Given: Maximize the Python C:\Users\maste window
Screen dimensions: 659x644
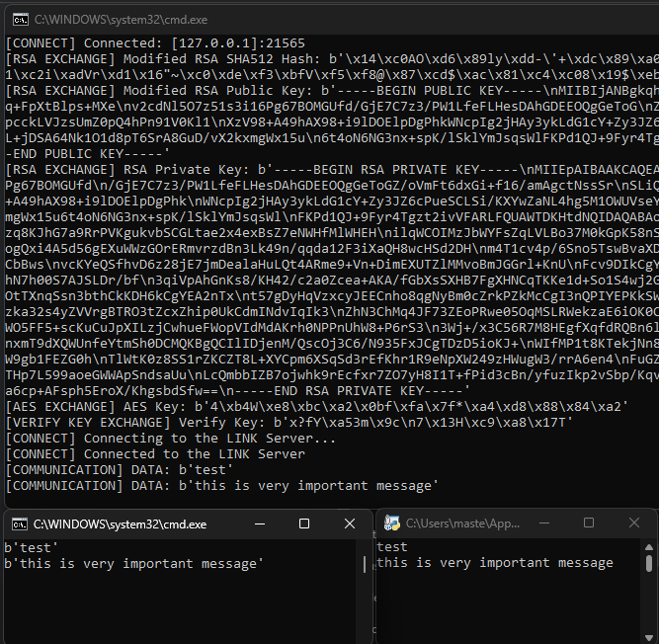Looking at the screenshot, I should 589,523.
